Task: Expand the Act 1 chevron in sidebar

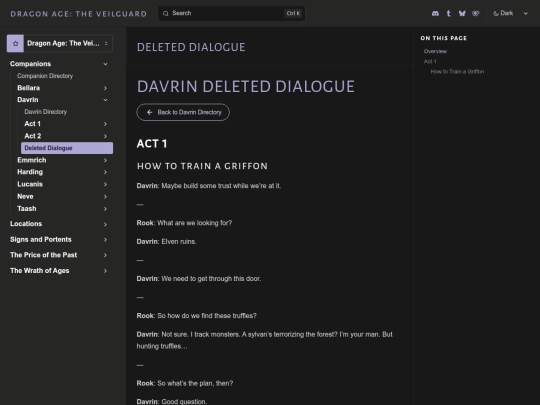Action: pos(105,124)
